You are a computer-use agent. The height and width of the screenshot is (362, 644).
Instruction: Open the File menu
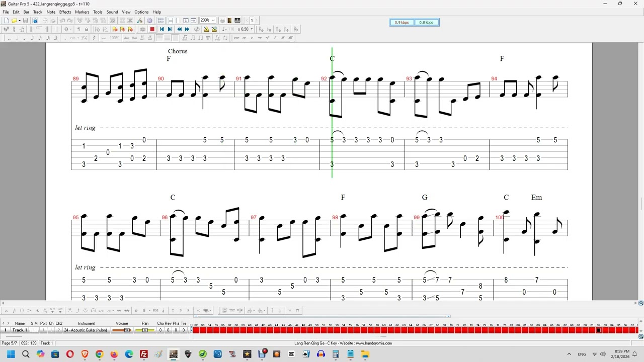coord(6,12)
